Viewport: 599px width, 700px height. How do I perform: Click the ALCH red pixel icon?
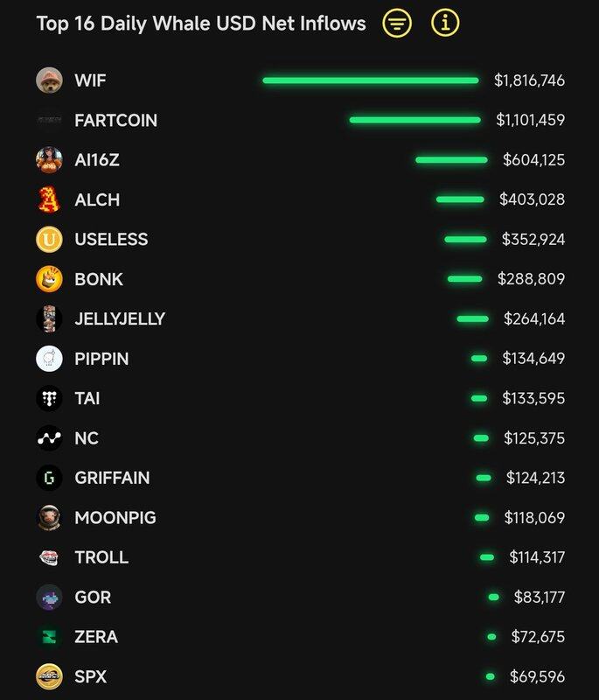point(49,199)
